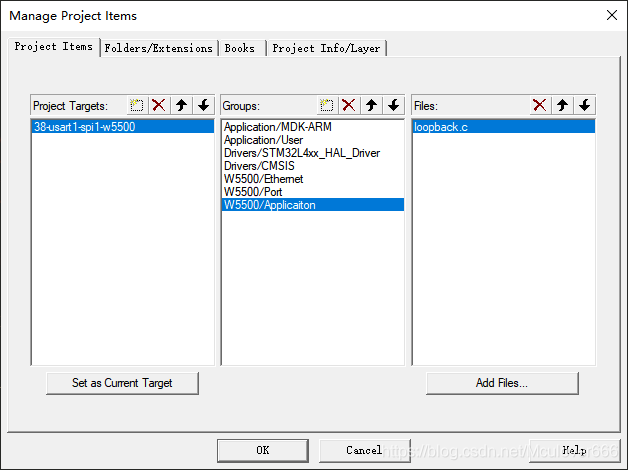Select the Application/MDK-ARM group
This screenshot has width=628, height=470.
coord(312,127)
